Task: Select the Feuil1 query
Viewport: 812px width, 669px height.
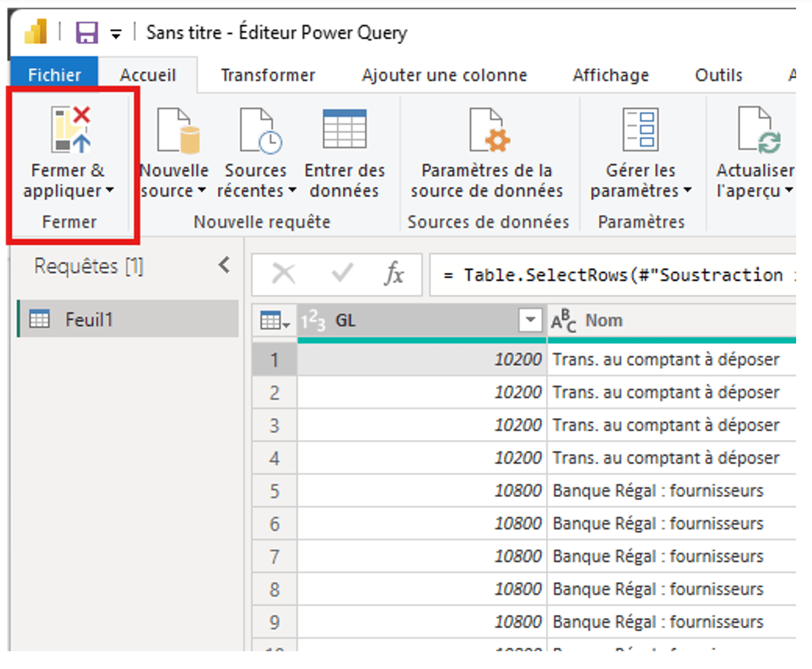Action: pos(89,320)
